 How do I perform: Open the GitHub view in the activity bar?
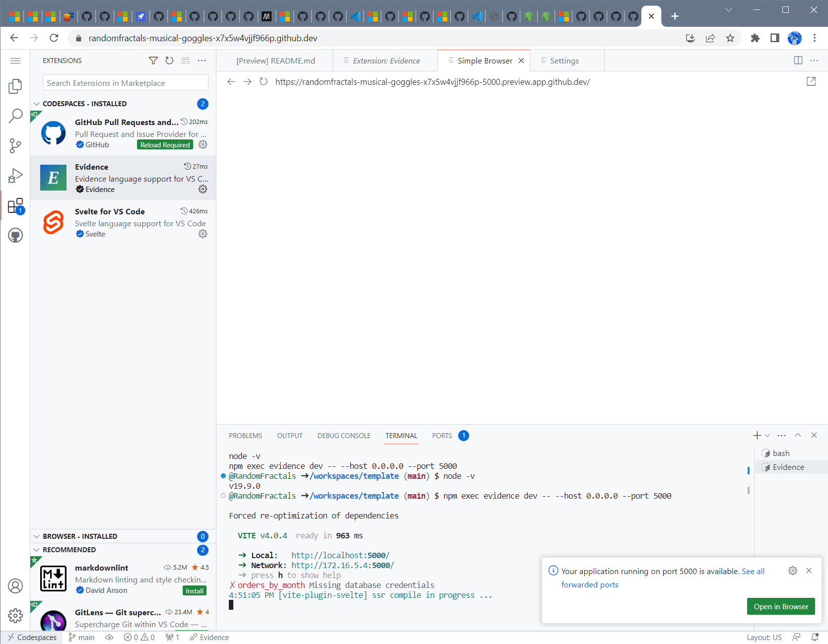click(x=15, y=236)
